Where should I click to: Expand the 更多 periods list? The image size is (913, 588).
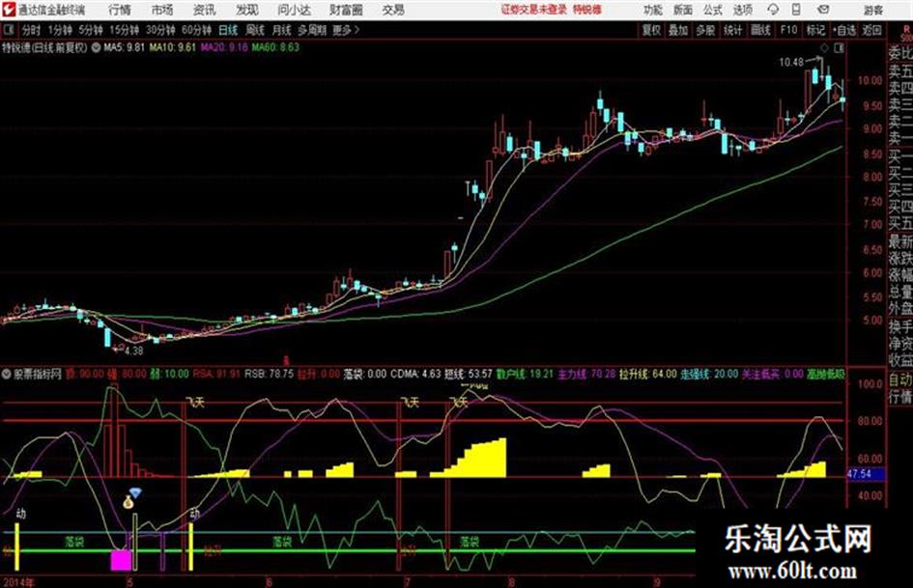point(346,30)
